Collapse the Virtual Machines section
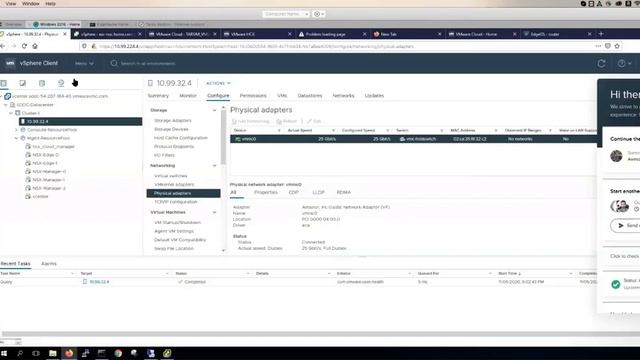This screenshot has width=640, height=360. (214, 212)
